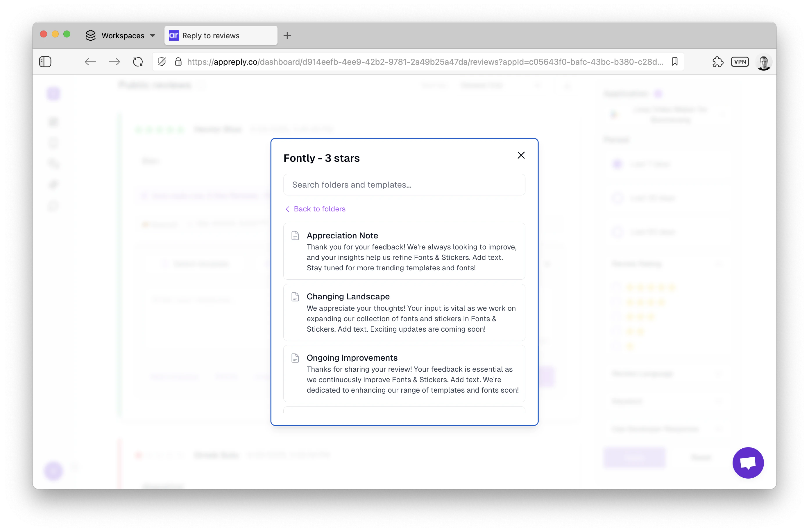Image resolution: width=809 pixels, height=532 pixels.
Task: Toggle the VPN button
Action: pyautogui.click(x=740, y=62)
